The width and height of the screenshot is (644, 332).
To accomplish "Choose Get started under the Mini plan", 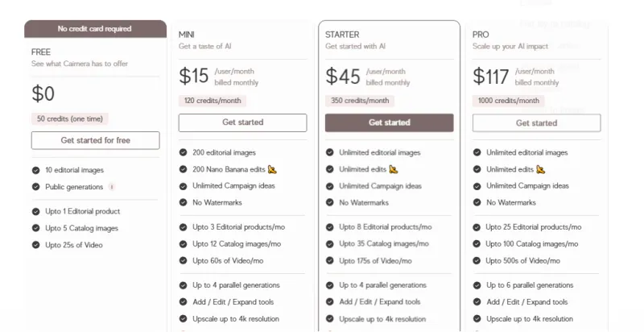I will pos(242,122).
